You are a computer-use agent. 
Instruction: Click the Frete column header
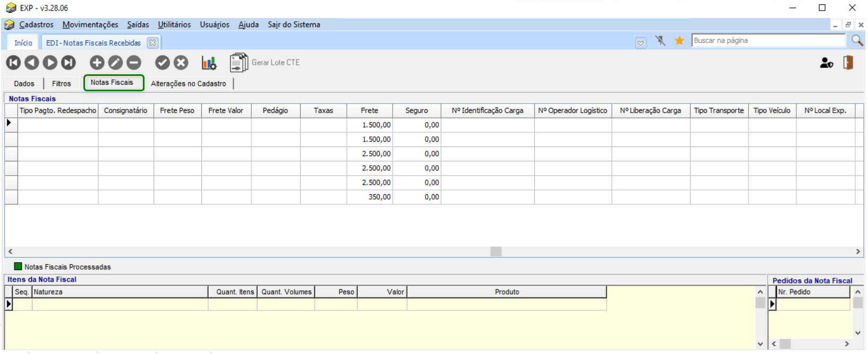pos(369,110)
